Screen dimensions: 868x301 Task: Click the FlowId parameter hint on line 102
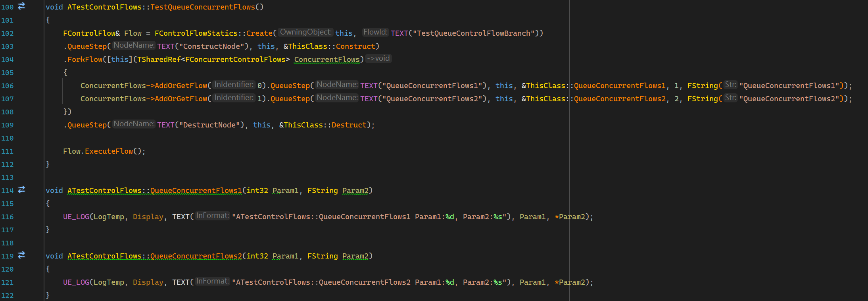pyautogui.click(x=375, y=32)
